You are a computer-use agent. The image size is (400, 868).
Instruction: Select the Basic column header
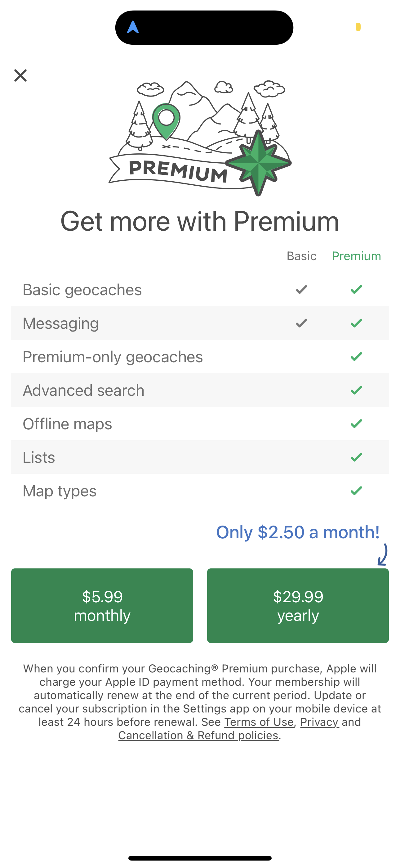tap(301, 256)
